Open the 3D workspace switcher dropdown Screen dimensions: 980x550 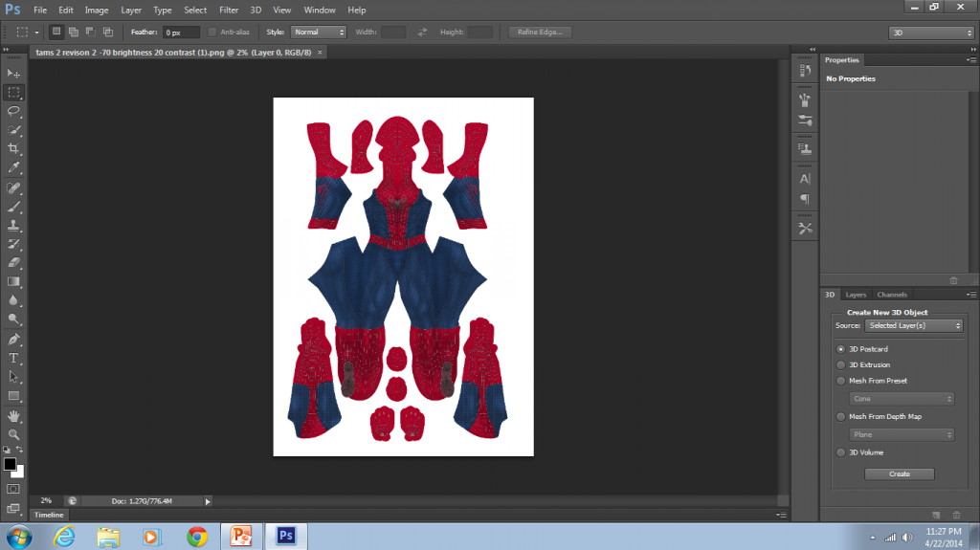point(931,33)
